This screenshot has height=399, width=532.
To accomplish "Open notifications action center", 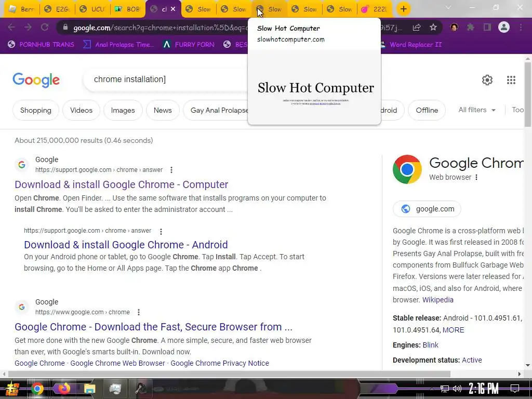I will click(515, 388).
